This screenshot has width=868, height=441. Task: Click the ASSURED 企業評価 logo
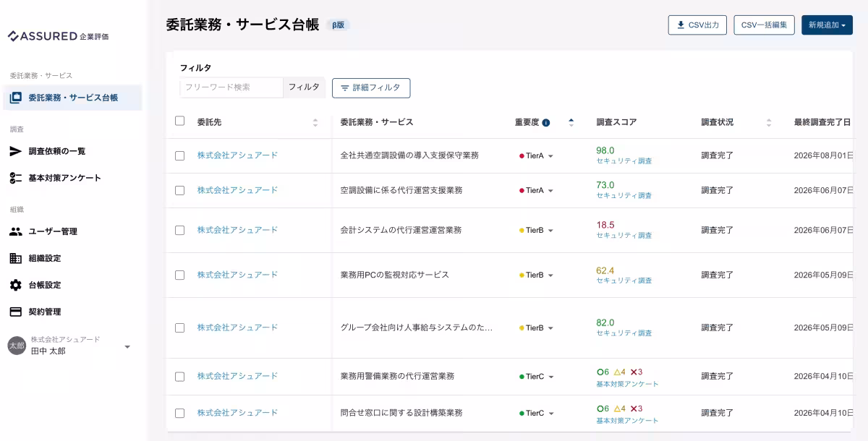pos(58,36)
